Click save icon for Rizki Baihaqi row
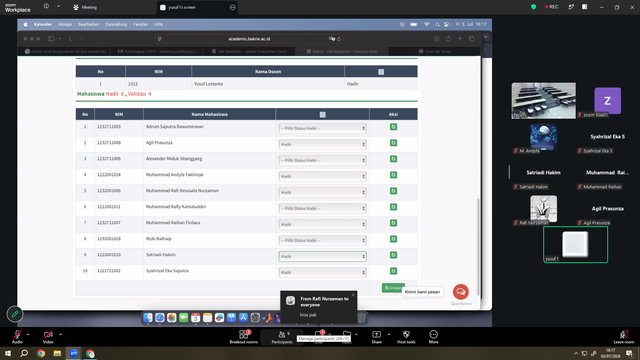Viewport: 640px width, 360px height. point(393,239)
